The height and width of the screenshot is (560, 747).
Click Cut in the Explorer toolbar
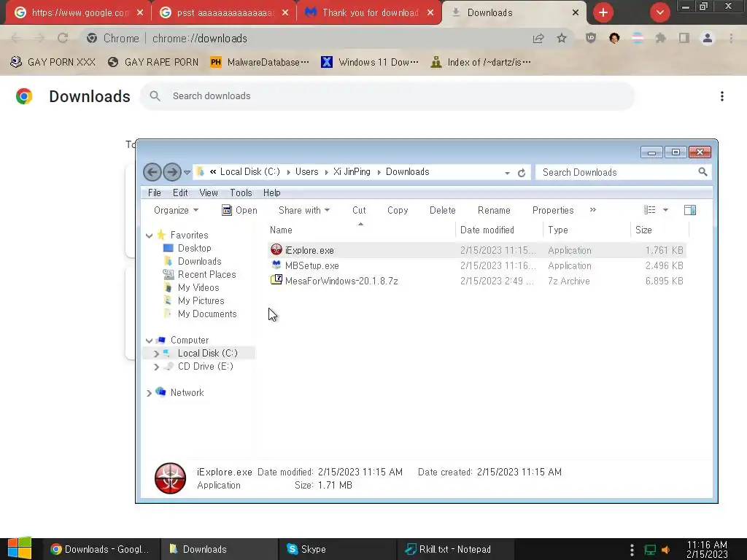click(x=359, y=211)
